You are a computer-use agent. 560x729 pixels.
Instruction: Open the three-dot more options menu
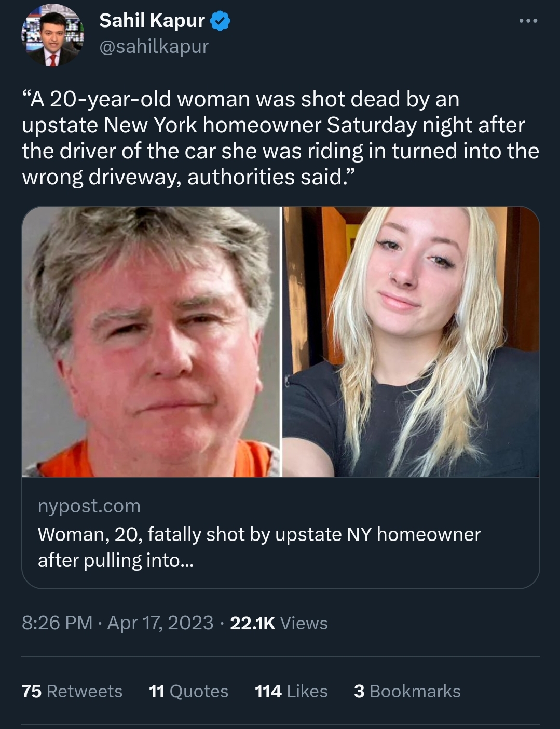pos(528,21)
